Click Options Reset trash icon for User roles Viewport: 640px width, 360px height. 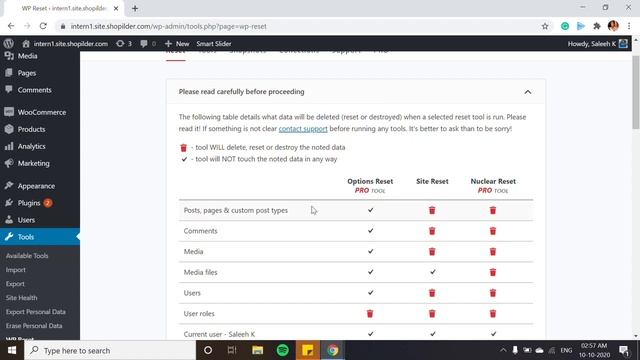click(x=370, y=313)
